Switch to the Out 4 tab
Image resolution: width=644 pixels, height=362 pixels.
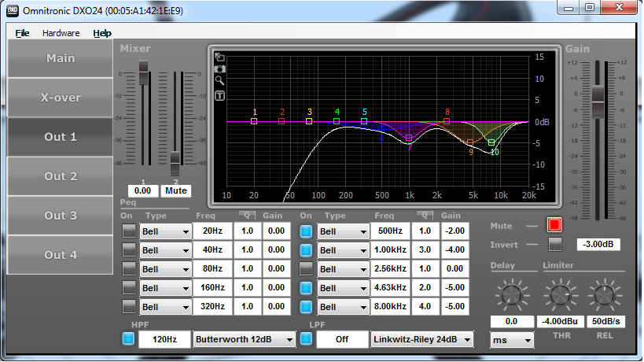(60, 255)
